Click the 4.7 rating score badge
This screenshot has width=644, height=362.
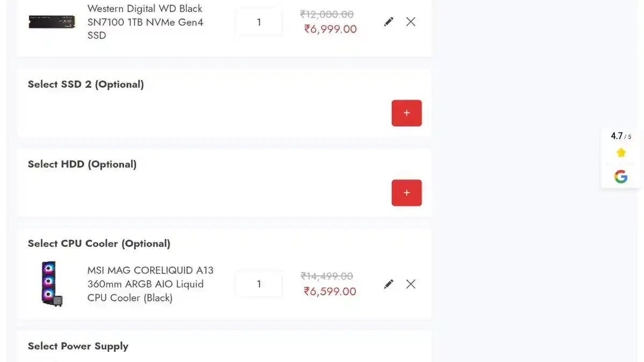620,136
